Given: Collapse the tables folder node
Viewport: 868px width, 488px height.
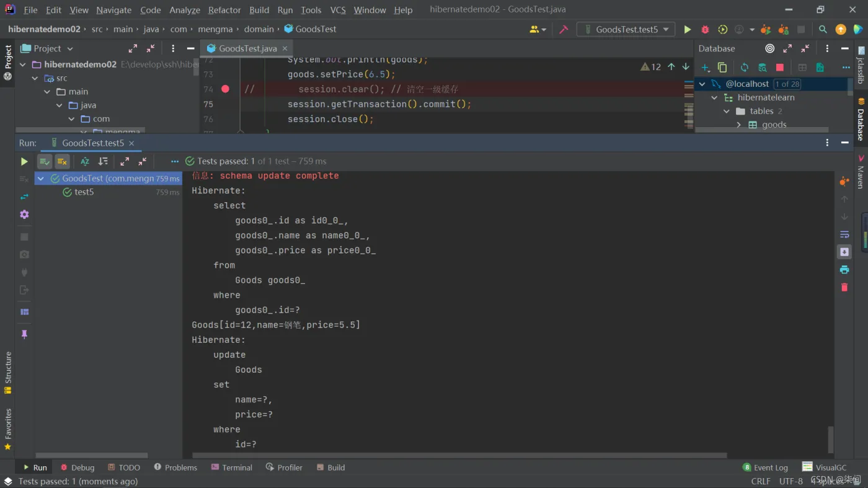Looking at the screenshot, I should click(x=727, y=111).
